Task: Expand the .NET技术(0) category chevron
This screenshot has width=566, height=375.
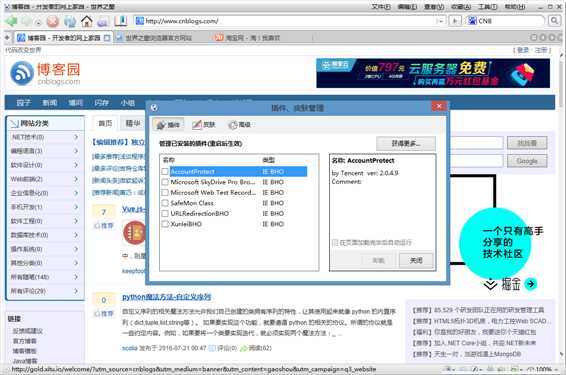Action: (76, 137)
